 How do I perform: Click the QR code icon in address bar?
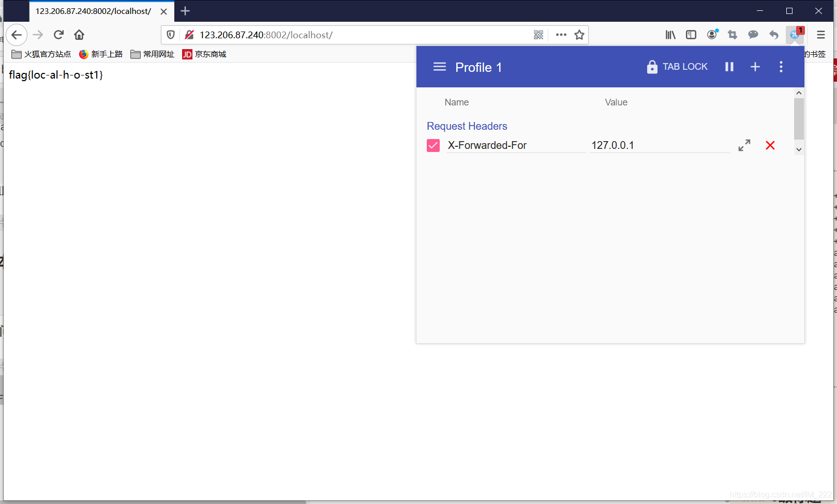[x=539, y=35]
